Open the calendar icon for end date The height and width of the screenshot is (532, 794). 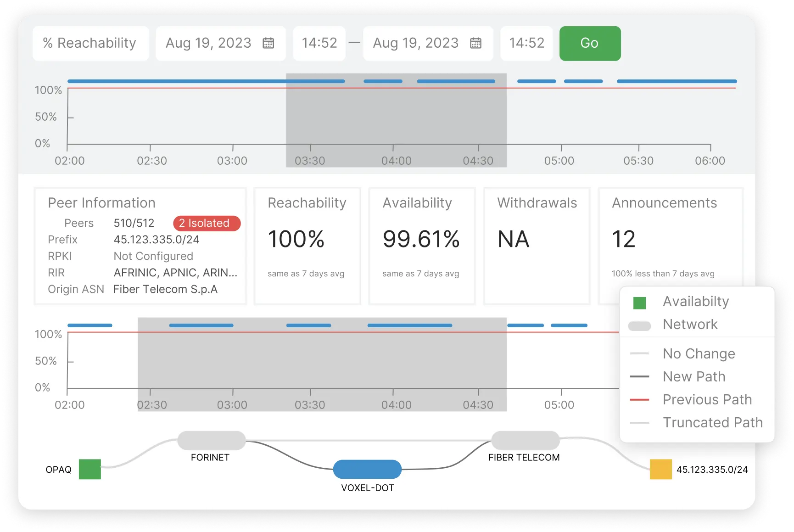click(x=476, y=43)
